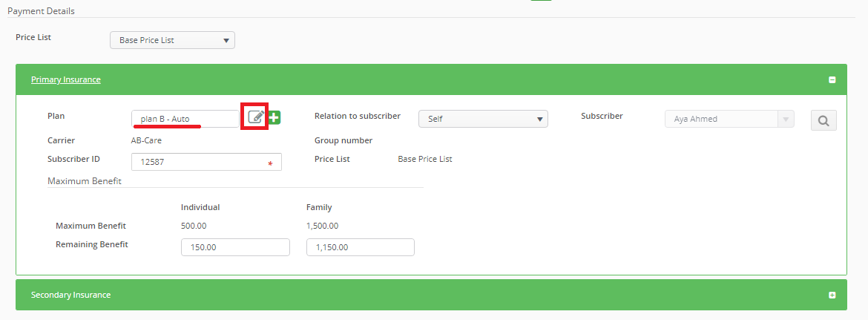
Task: Click the AB-Care carrier text
Action: [x=146, y=140]
